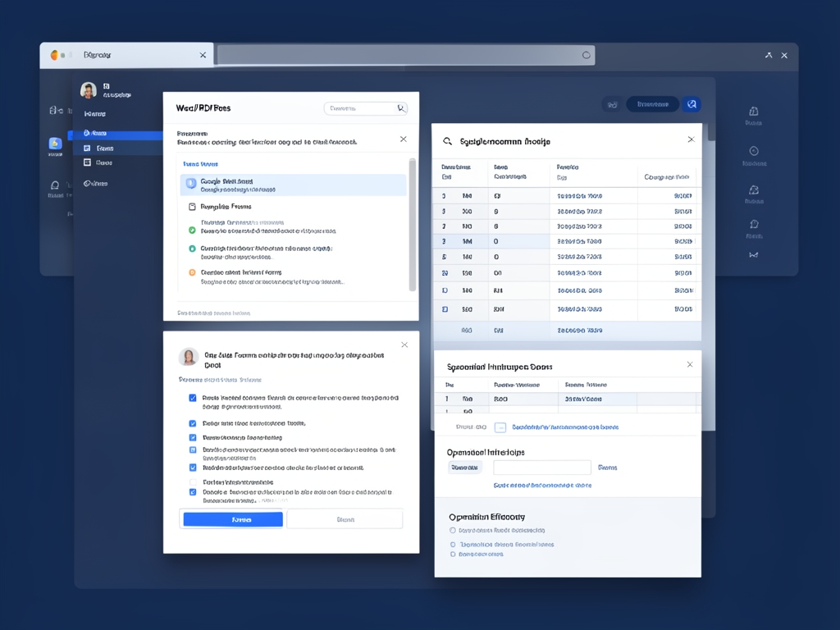Click the magnifier icon in the table dialog title
The width and height of the screenshot is (840, 630).
(x=447, y=141)
